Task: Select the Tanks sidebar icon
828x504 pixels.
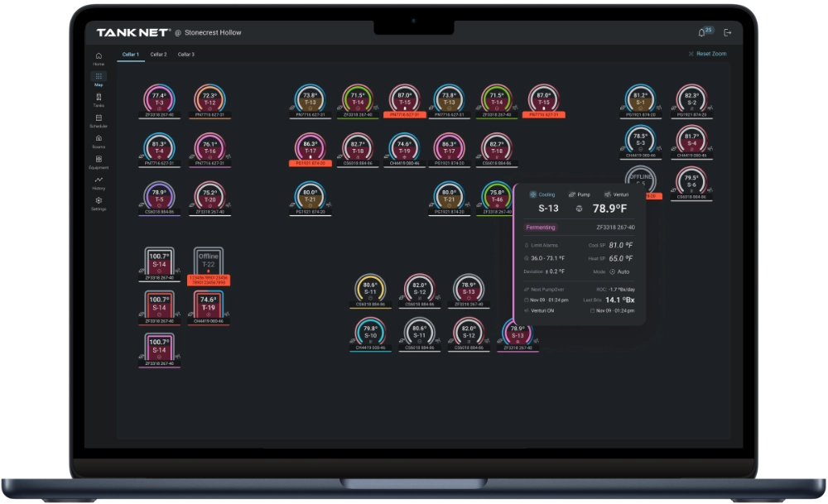Action: tap(99, 98)
